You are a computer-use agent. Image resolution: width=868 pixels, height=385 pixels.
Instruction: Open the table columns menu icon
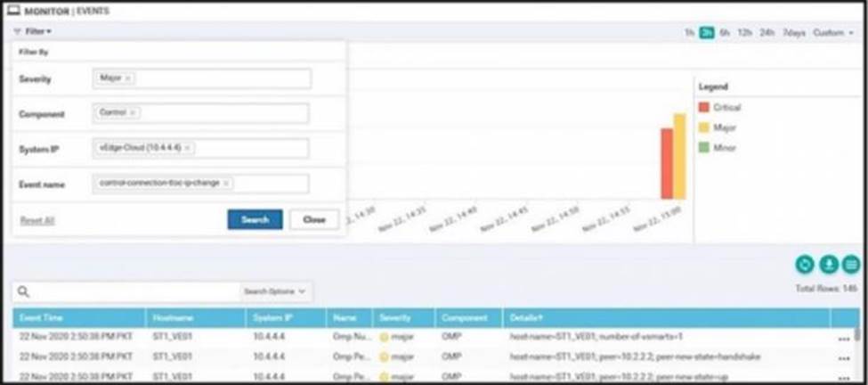tap(851, 264)
